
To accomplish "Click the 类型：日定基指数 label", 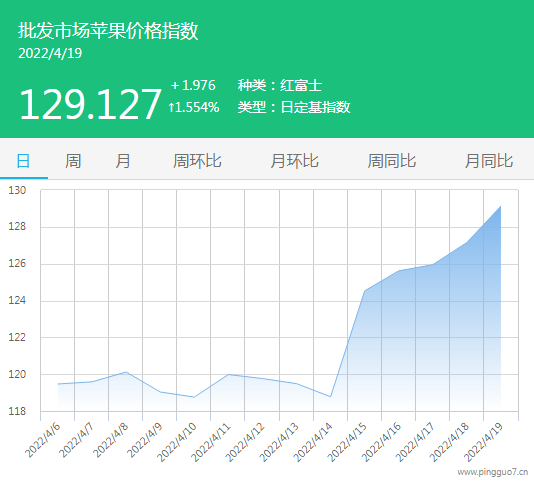I will pyautogui.click(x=294, y=107).
